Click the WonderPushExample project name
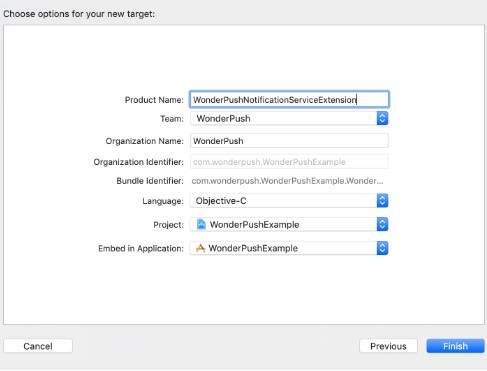 click(254, 225)
